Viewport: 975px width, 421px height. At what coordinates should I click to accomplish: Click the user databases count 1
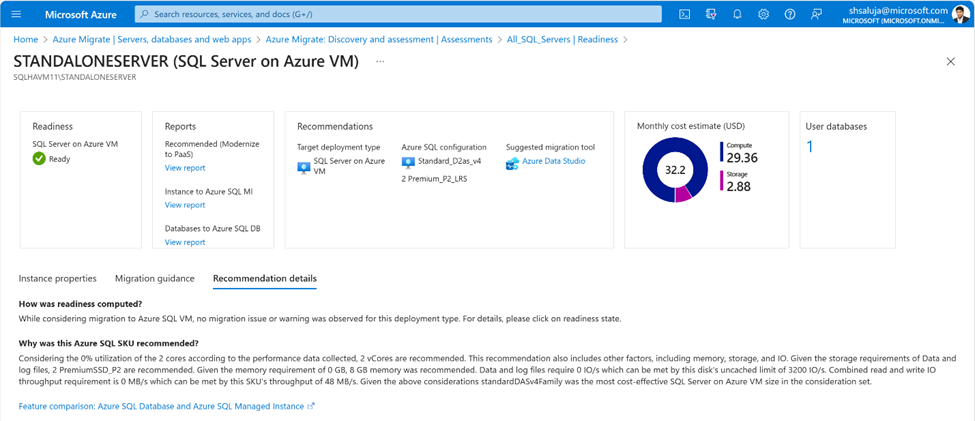pyautogui.click(x=810, y=147)
